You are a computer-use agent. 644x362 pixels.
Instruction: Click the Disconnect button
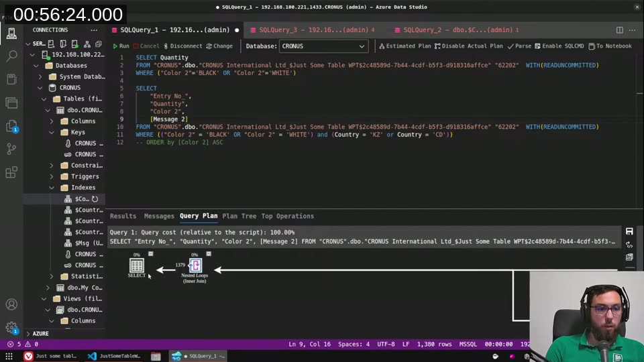pyautogui.click(x=182, y=46)
